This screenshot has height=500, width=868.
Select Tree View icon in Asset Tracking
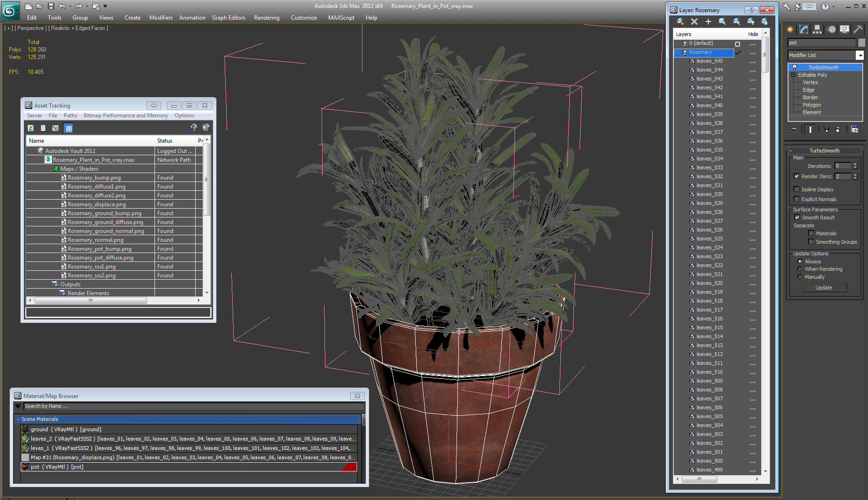[x=56, y=128]
